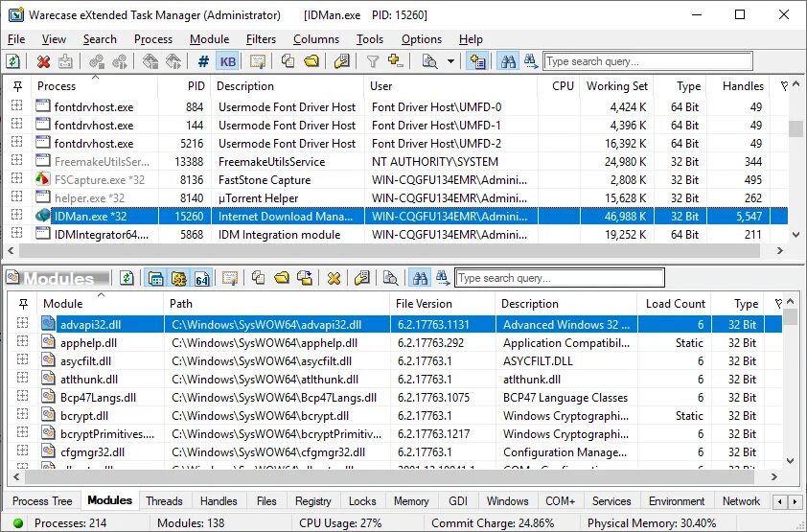Open the Columns menu

316,39
